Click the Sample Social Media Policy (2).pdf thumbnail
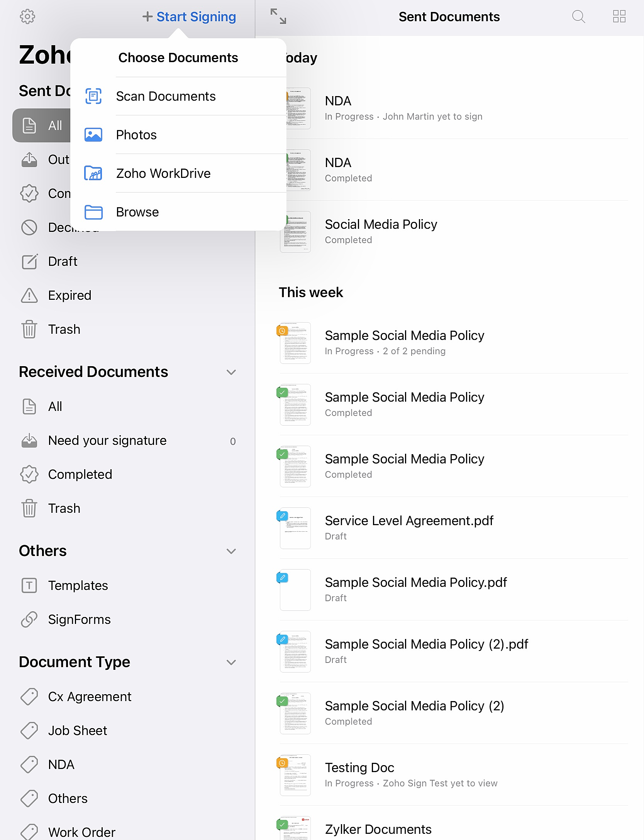Viewport: 644px width, 840px height. pyautogui.click(x=295, y=651)
